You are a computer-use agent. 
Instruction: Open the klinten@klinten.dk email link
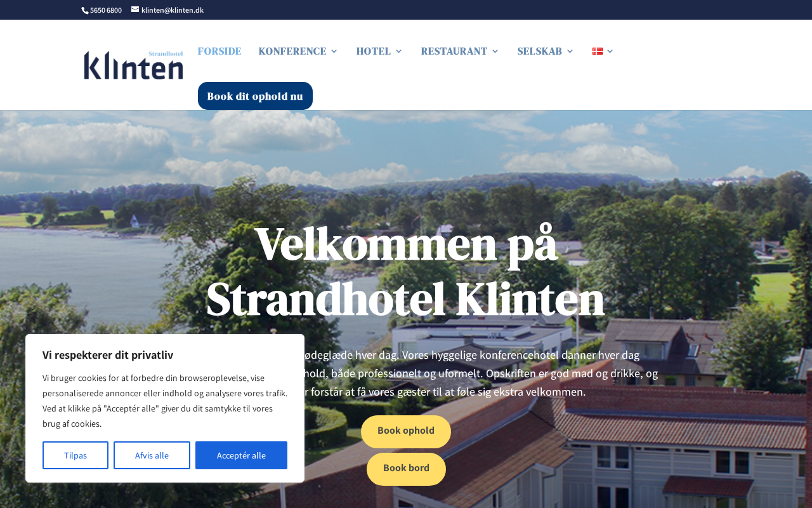[173, 10]
